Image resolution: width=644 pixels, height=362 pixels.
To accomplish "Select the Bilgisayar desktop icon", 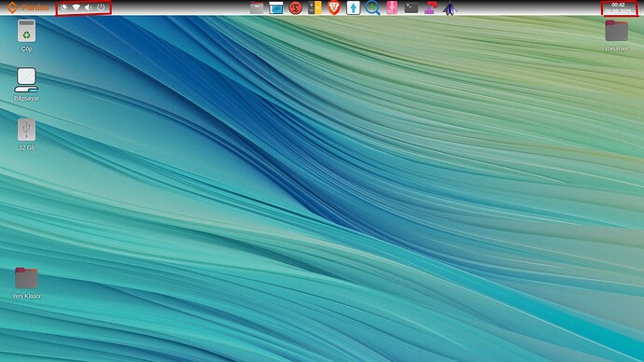I will tap(27, 85).
